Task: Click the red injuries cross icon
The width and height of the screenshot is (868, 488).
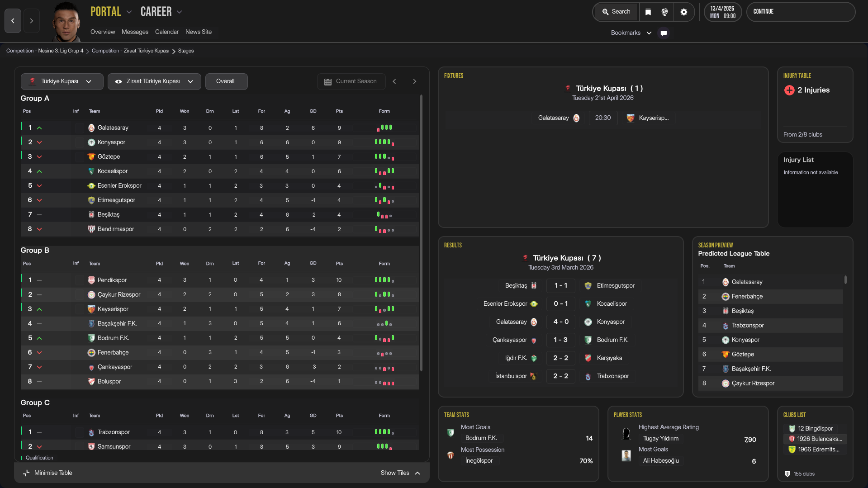Action: pyautogui.click(x=789, y=90)
